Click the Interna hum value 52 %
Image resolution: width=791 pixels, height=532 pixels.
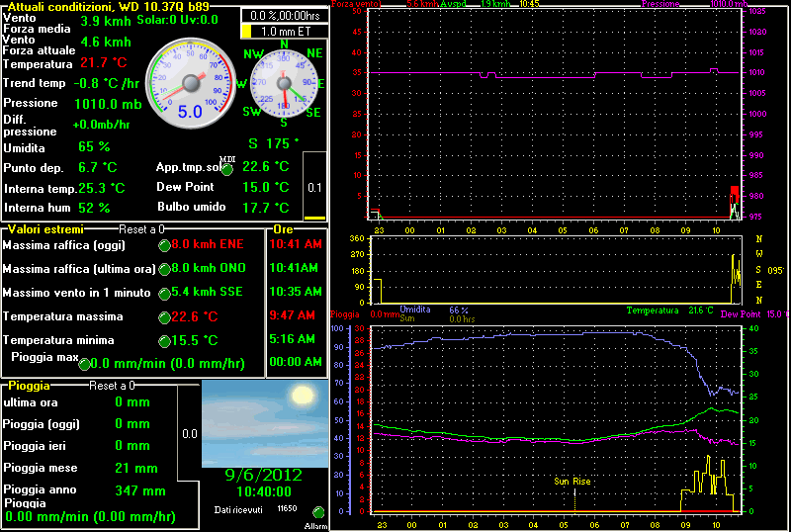coord(94,208)
